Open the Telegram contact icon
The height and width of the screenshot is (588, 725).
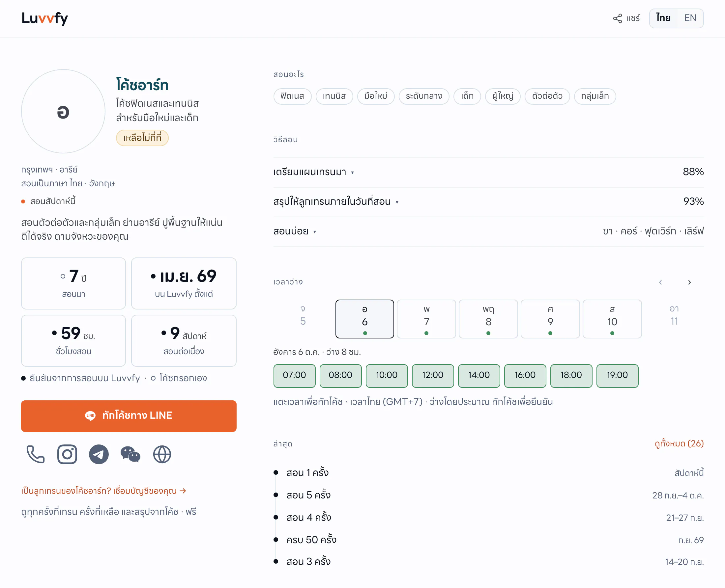point(99,454)
